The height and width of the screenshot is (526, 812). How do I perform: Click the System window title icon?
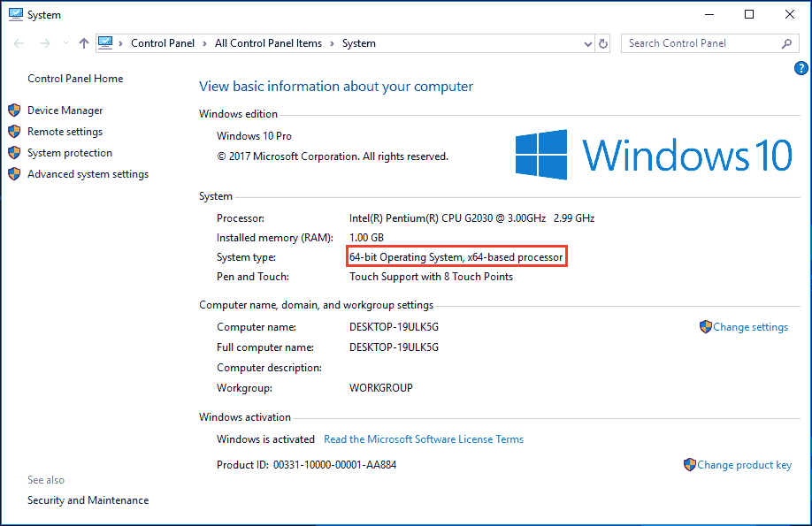16,14
